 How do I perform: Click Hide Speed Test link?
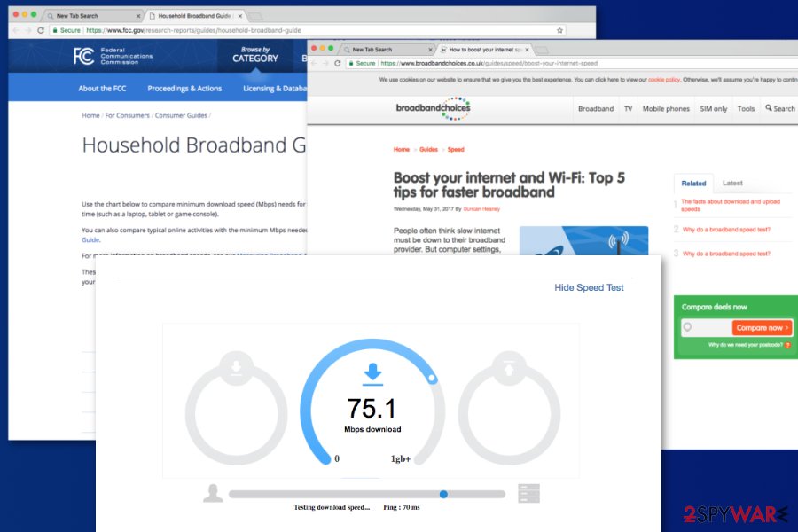tap(589, 287)
